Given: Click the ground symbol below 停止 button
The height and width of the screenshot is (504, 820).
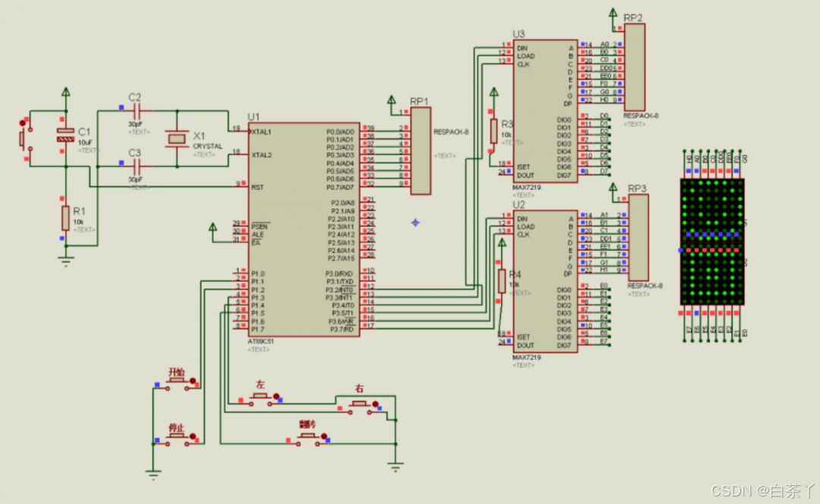Looking at the screenshot, I should 153,474.
